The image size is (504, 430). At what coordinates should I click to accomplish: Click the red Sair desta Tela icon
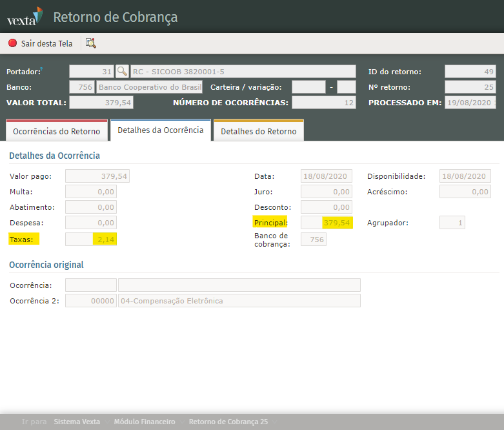point(12,43)
